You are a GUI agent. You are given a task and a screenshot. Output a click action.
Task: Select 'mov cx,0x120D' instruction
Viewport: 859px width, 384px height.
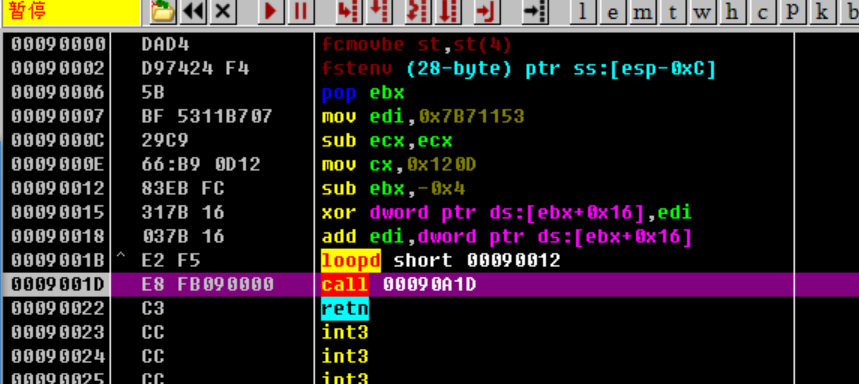[x=399, y=164]
